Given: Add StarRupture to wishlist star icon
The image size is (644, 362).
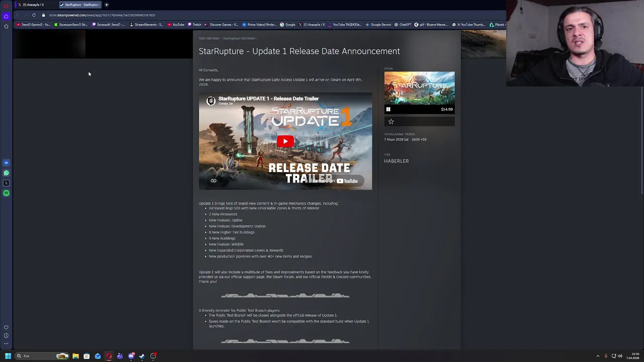Looking at the screenshot, I should (391, 121).
